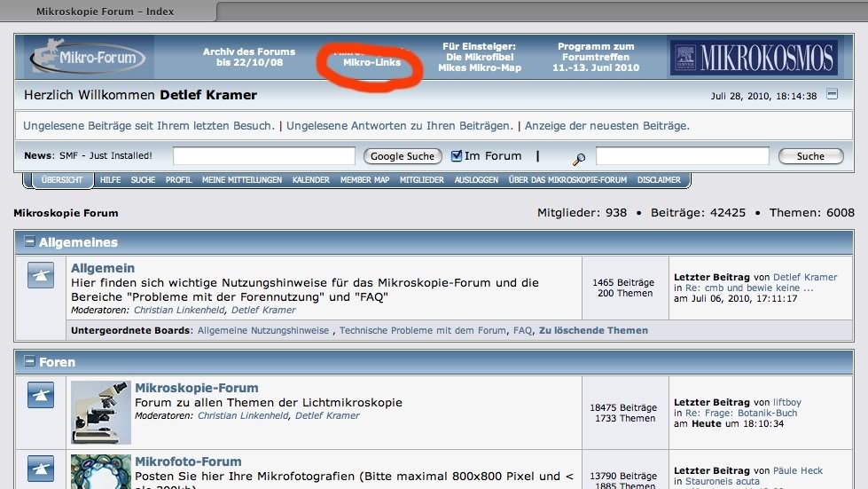
Task: Open Zu löschende Themen sub-board link
Action: coord(593,330)
